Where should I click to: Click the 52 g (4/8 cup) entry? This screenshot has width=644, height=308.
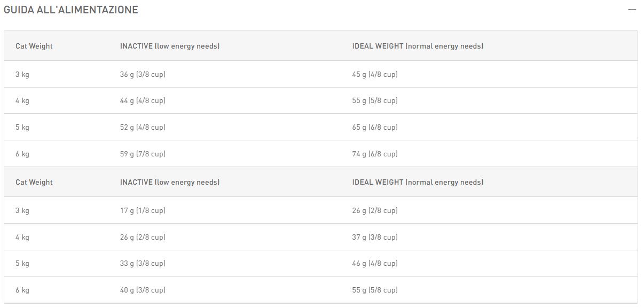tap(143, 127)
